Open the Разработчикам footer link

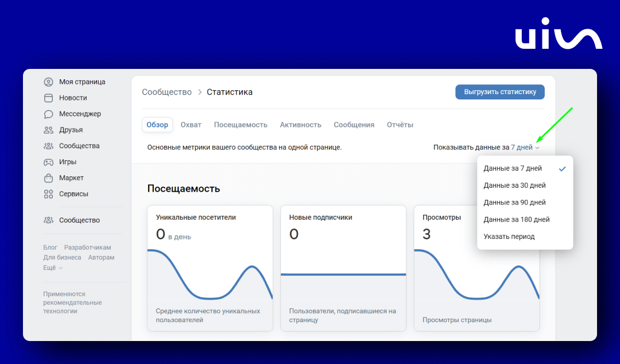87,247
